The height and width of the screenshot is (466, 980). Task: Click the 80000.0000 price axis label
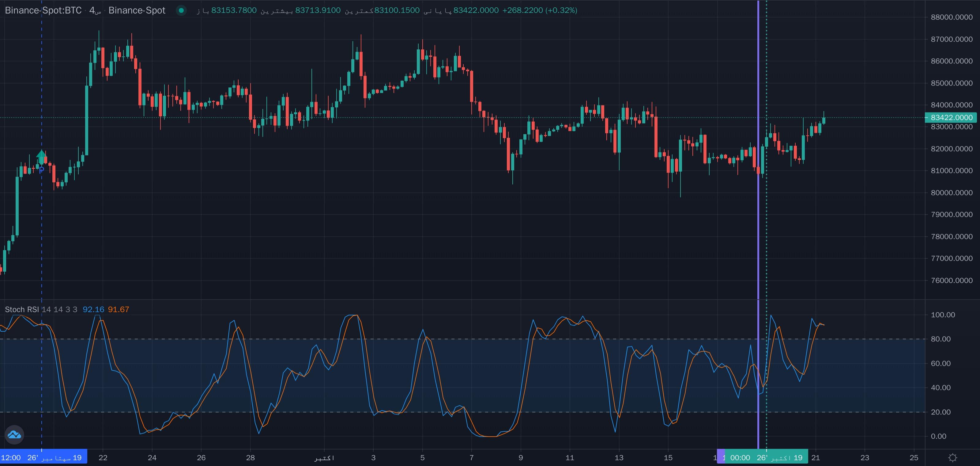click(952, 193)
